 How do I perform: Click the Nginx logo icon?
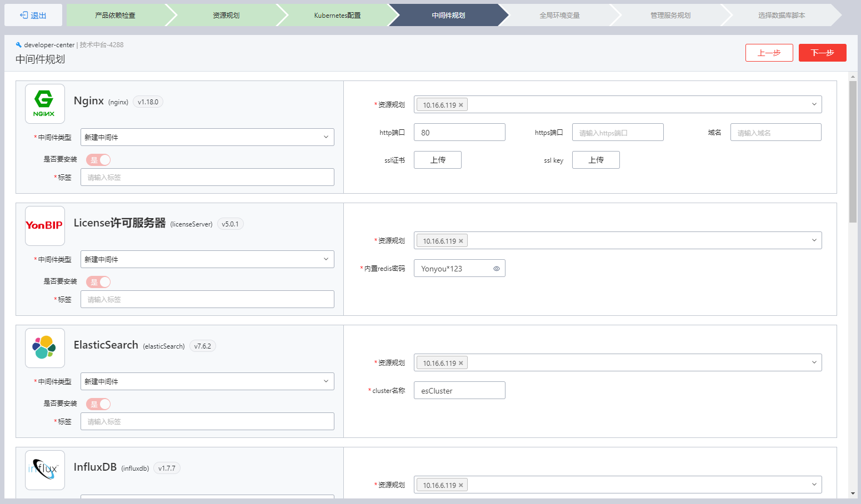(44, 104)
